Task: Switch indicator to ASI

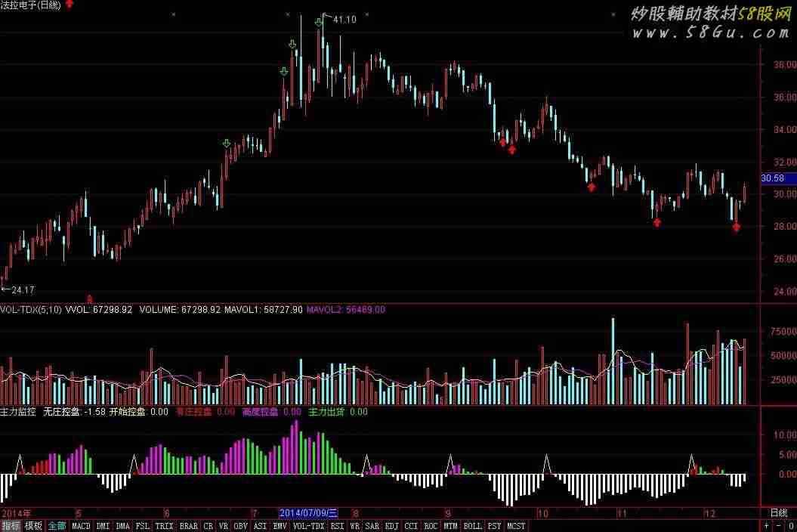Action: (x=260, y=526)
